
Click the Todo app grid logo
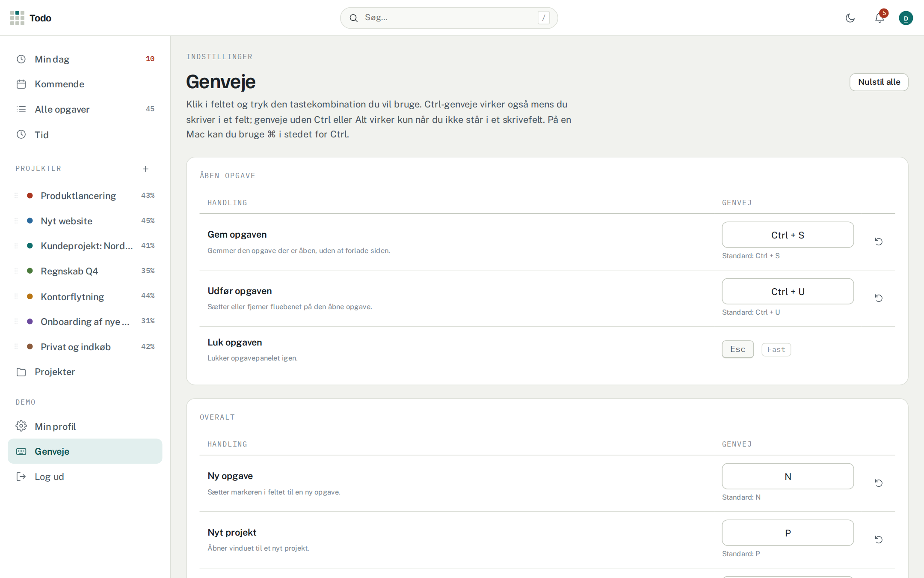[17, 18]
